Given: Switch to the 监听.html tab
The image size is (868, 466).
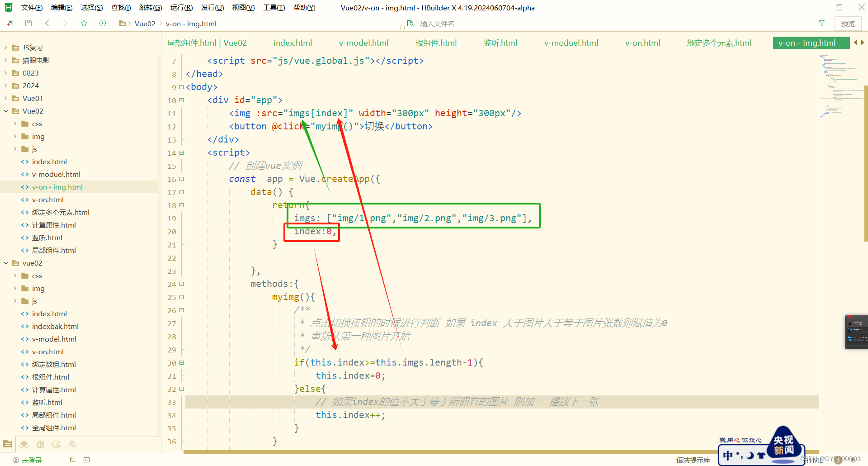Looking at the screenshot, I should (x=500, y=43).
